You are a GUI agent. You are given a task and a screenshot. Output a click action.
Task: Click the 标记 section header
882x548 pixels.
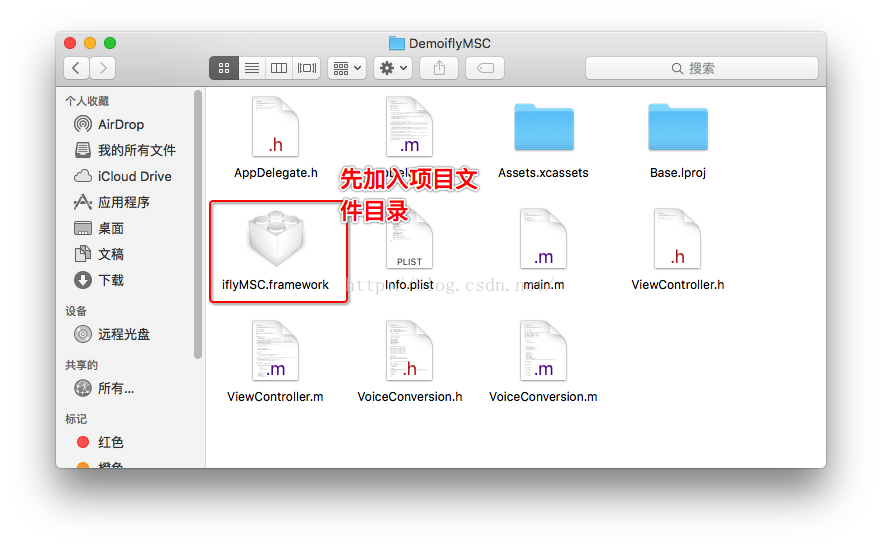pyautogui.click(x=76, y=419)
